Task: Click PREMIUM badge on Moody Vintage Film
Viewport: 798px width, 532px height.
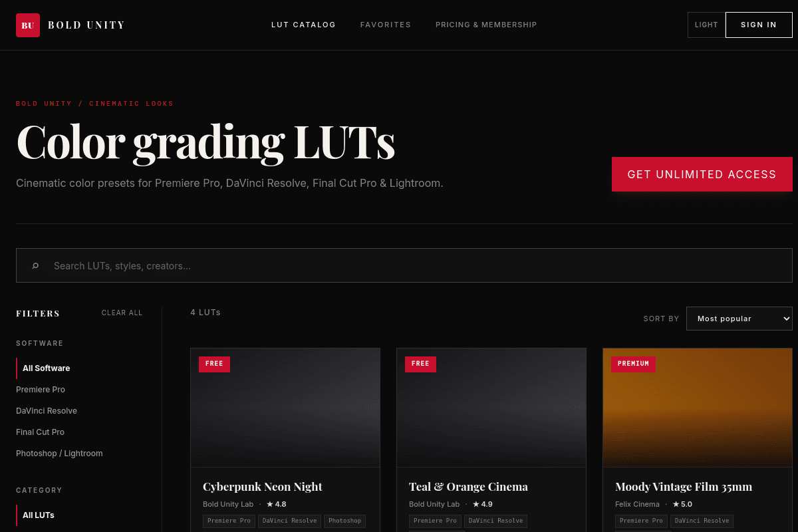Action: pos(633,364)
